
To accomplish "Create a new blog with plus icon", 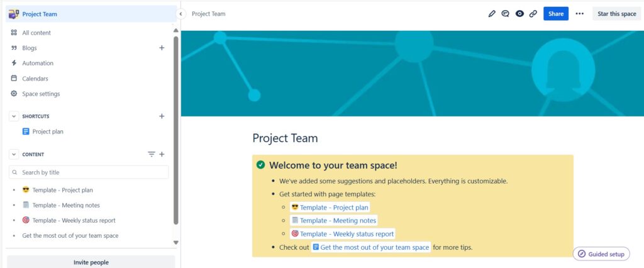I will point(162,48).
